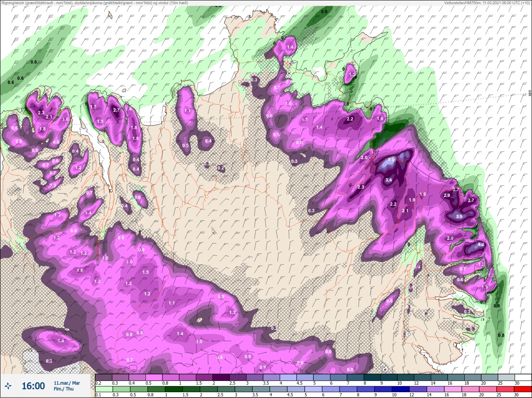Select the pink upper legend swatch between 0.5 and 0.8
Image resolution: width=532 pixels, height=398 pixels.
click(x=154, y=377)
